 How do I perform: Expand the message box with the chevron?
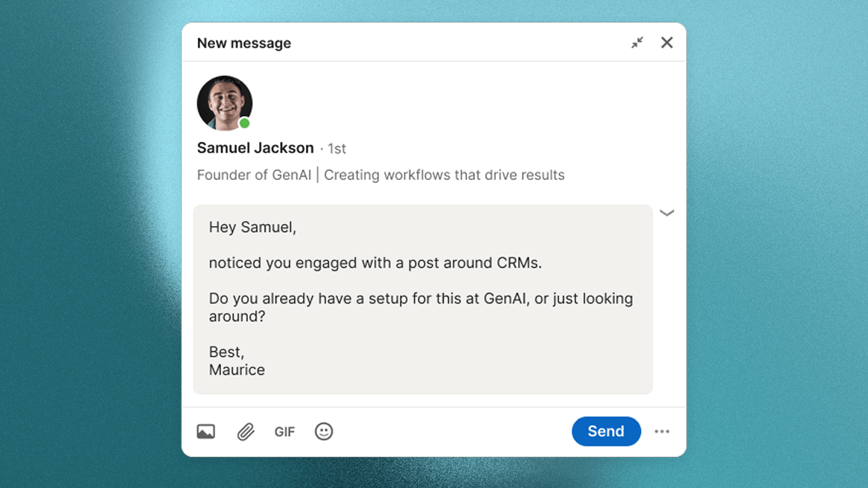(667, 213)
